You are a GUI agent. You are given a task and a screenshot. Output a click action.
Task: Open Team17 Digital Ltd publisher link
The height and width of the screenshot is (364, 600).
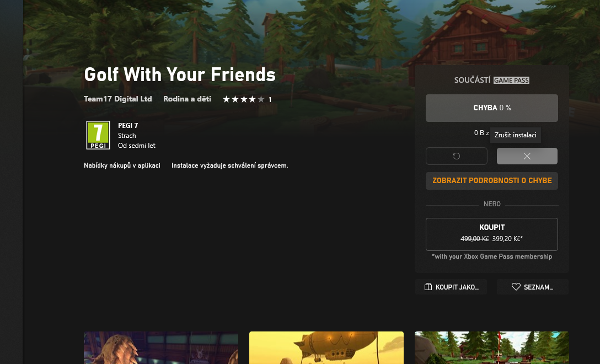coord(118,99)
